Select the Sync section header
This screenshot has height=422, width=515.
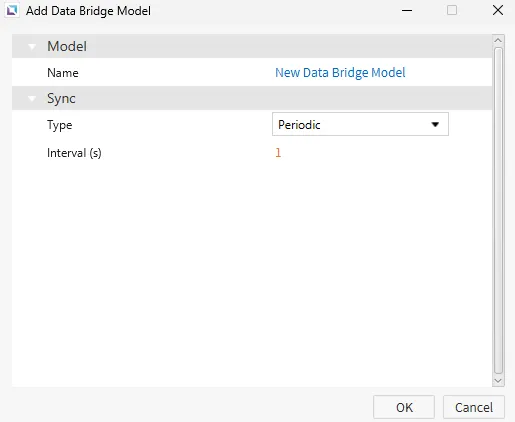coord(252,98)
